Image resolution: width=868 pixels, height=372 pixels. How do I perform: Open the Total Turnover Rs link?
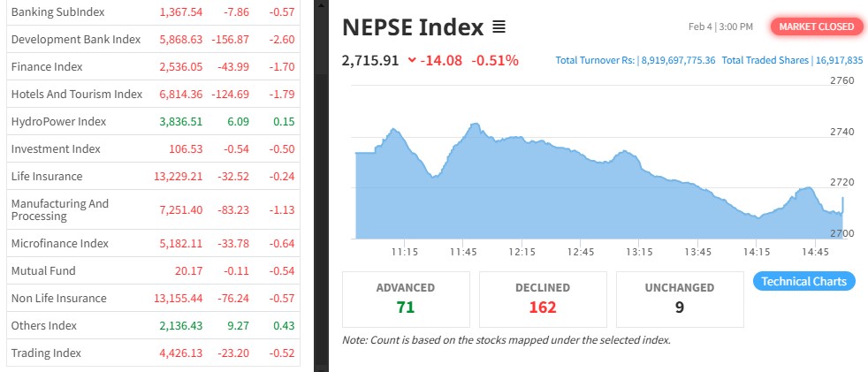coord(635,60)
